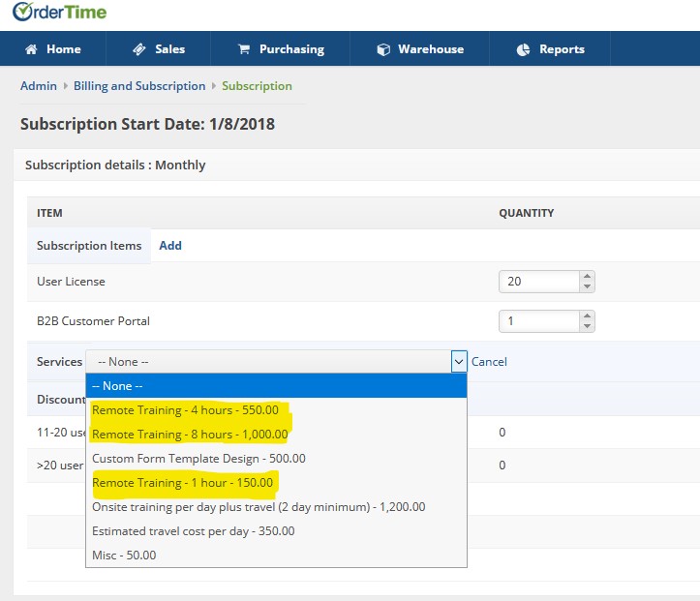Screen dimensions: 700x601
Task: Click the Services row label
Action: [x=59, y=361]
